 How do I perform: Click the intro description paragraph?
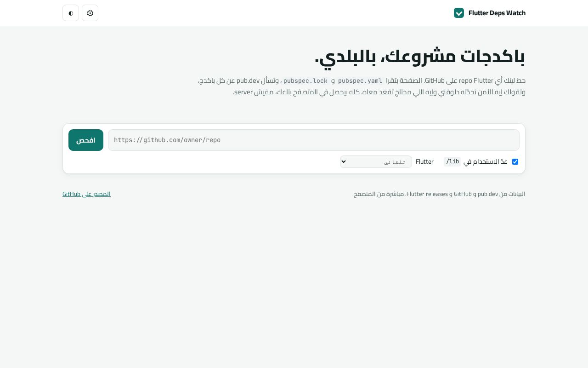[x=362, y=86]
